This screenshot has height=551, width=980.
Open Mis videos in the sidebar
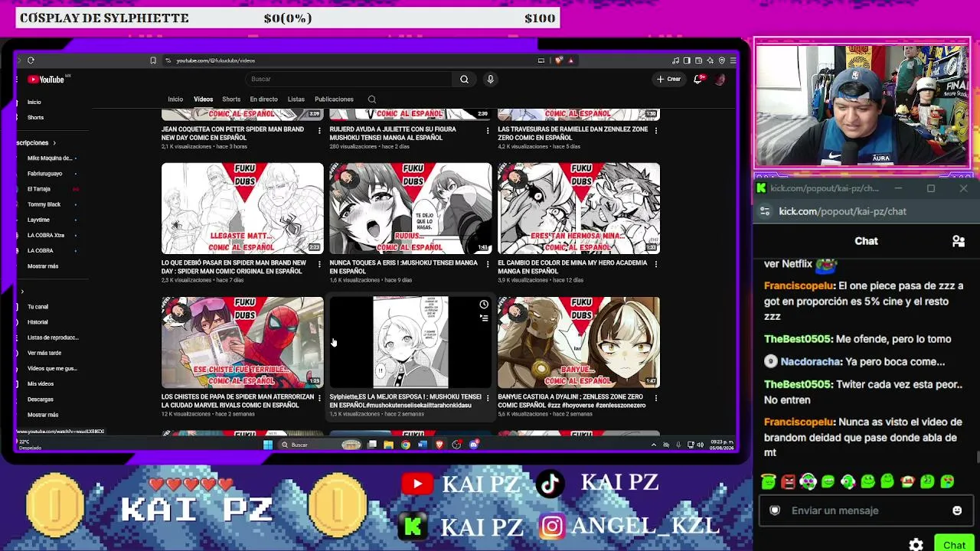[x=41, y=383]
